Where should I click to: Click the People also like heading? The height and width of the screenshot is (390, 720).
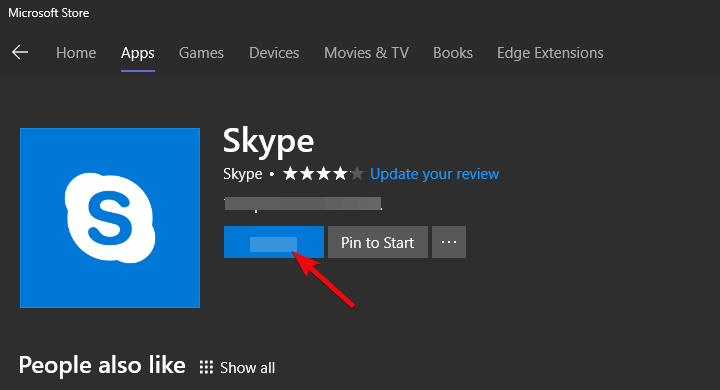(x=102, y=366)
